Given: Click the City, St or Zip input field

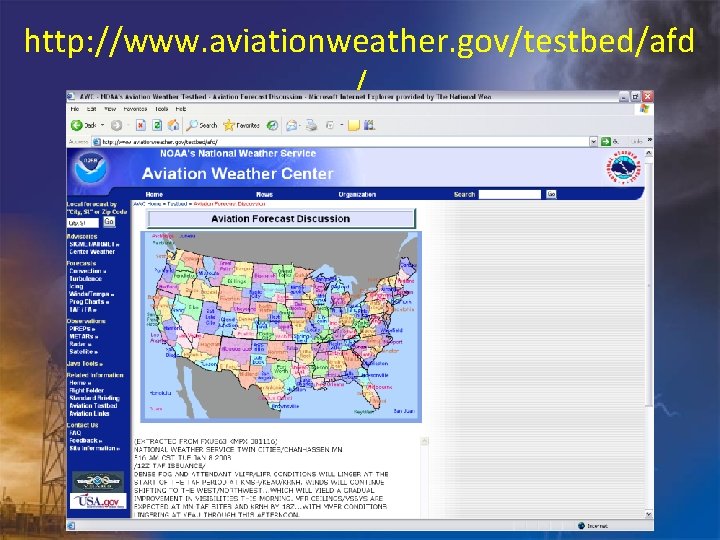Looking at the screenshot, I should pyautogui.click(x=83, y=223).
